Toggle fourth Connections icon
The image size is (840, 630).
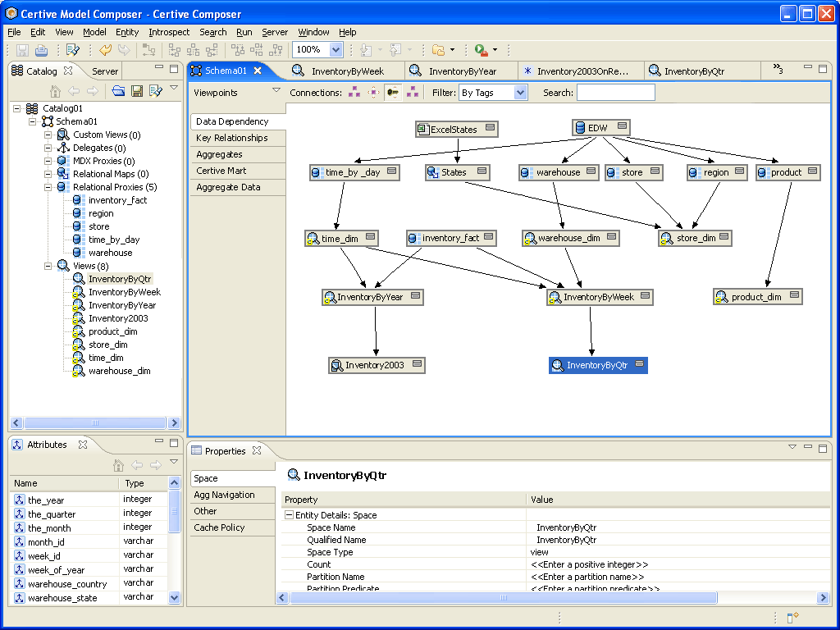[x=413, y=92]
